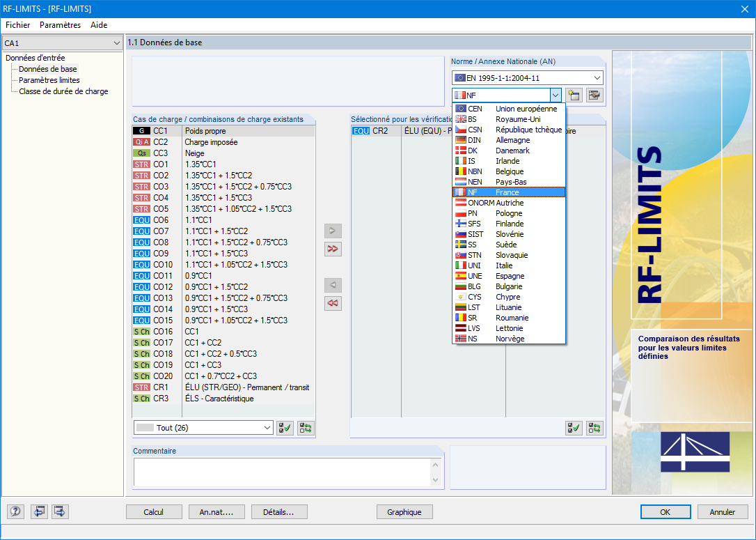This screenshot has height=540, width=756.
Task: Choose France NF flag entry
Action: click(x=509, y=192)
